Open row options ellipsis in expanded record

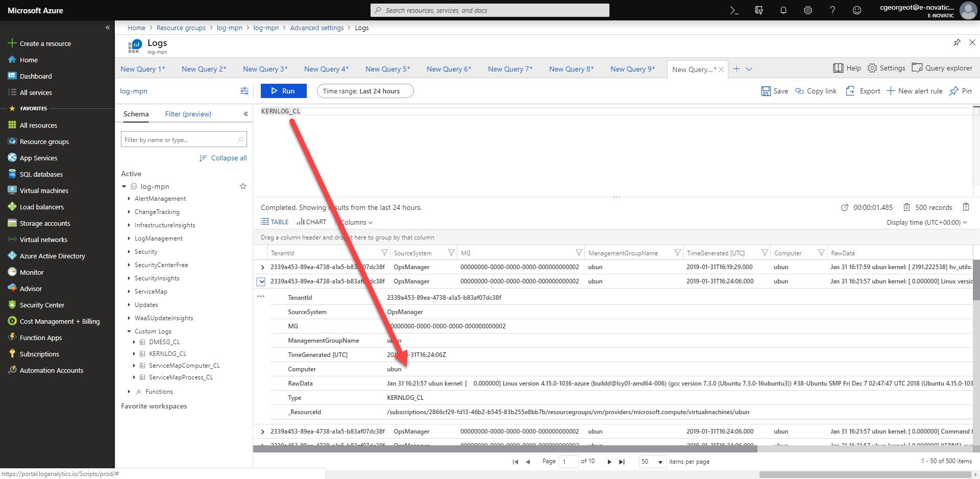click(261, 296)
